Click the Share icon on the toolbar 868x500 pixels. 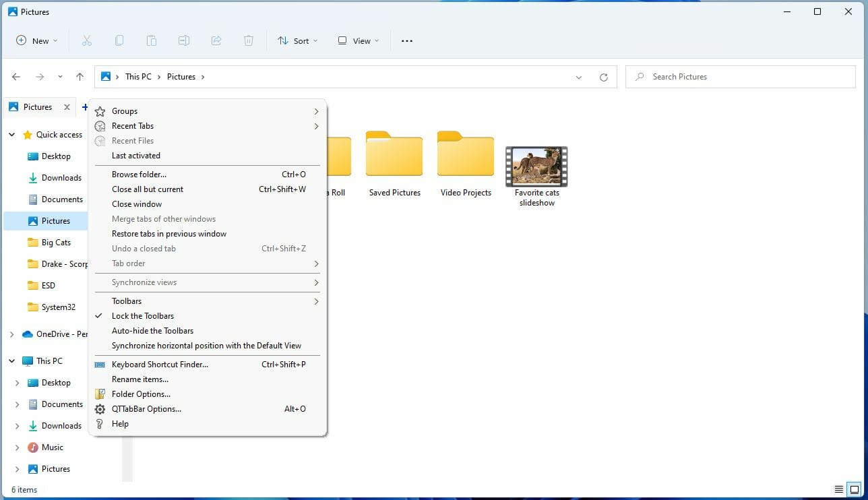(216, 40)
